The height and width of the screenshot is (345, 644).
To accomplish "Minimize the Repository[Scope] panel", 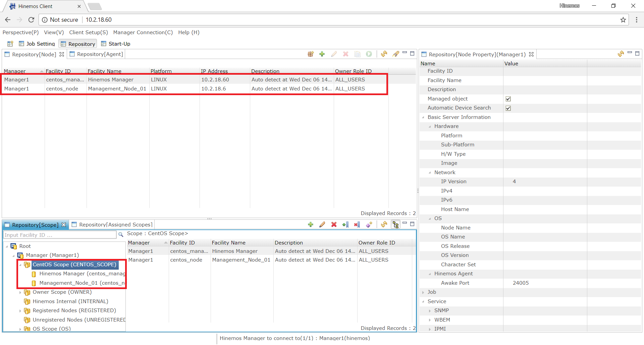I will (405, 223).
